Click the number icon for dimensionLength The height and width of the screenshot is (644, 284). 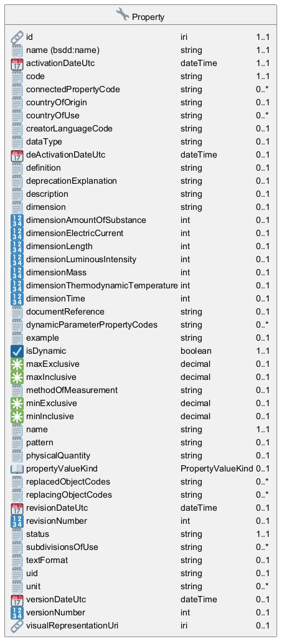pyautogui.click(x=16, y=247)
